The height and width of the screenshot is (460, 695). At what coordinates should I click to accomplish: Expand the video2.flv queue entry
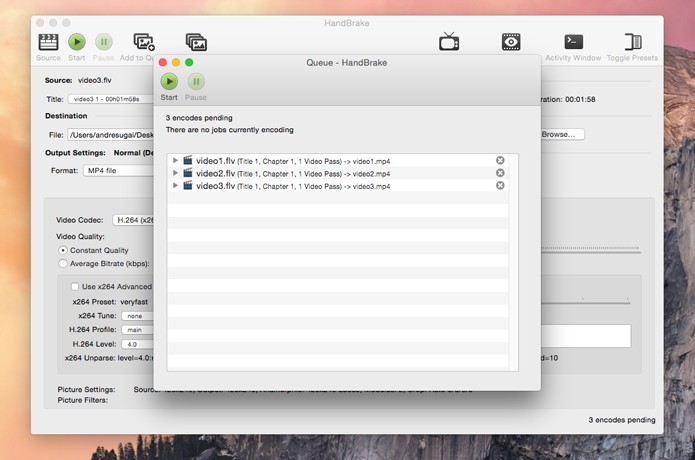coord(175,173)
